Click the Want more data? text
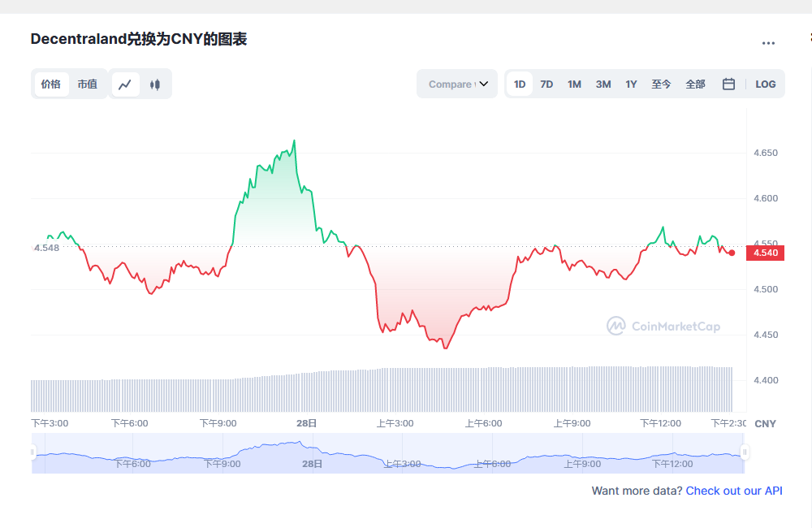The image size is (812, 528). [637, 491]
